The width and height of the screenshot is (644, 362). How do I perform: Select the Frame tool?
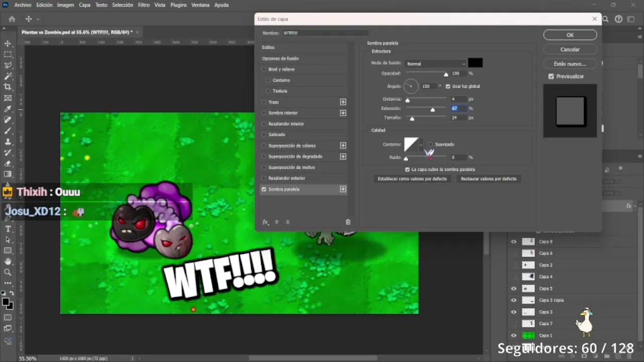pyautogui.click(x=8, y=98)
